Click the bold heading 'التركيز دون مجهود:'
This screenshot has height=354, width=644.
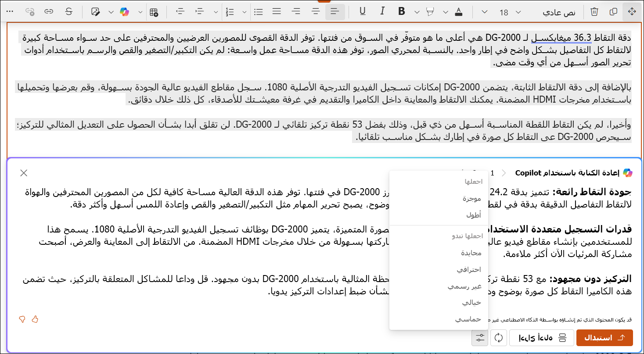(590, 279)
